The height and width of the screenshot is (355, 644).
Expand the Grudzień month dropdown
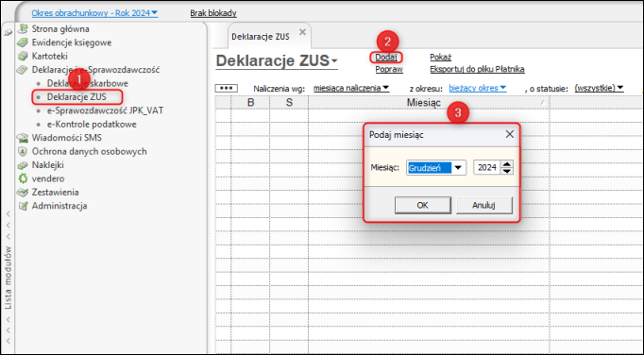click(x=458, y=168)
